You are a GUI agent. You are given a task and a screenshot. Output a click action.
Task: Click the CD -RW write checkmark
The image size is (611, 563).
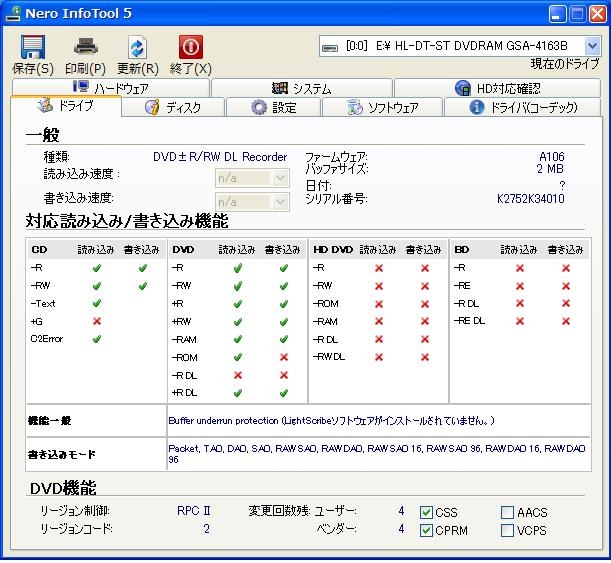click(x=143, y=286)
